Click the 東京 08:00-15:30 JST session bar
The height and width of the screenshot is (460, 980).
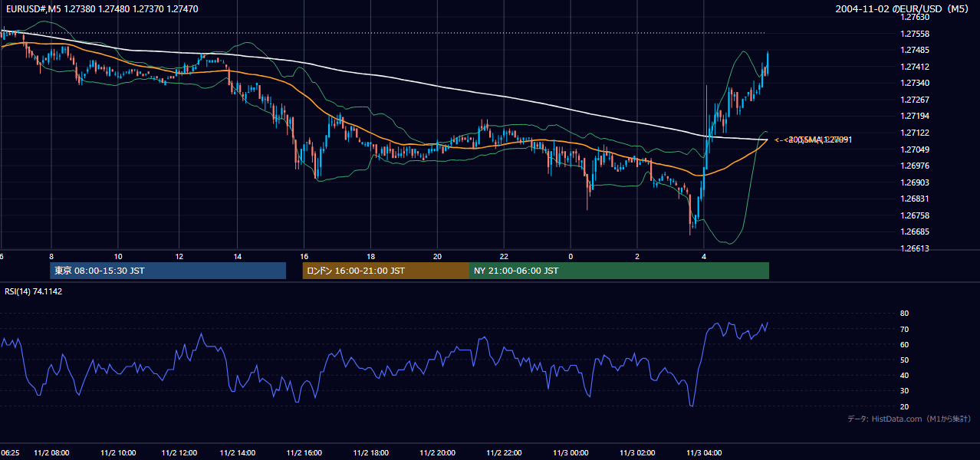pos(168,271)
